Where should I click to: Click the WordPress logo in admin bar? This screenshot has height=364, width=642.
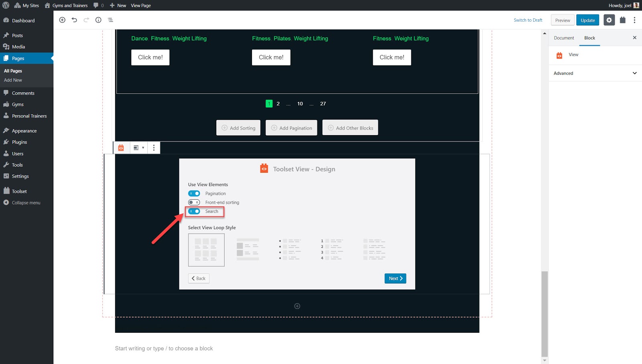point(6,5)
